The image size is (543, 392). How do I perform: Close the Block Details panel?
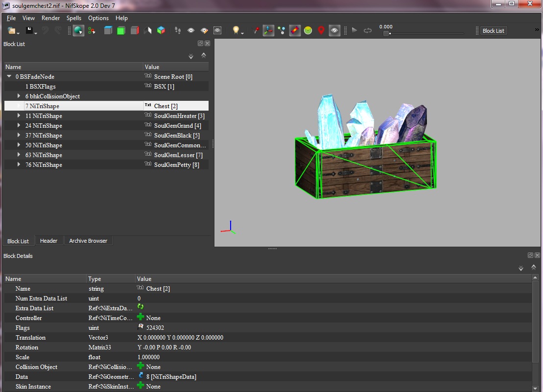pyautogui.click(x=537, y=255)
